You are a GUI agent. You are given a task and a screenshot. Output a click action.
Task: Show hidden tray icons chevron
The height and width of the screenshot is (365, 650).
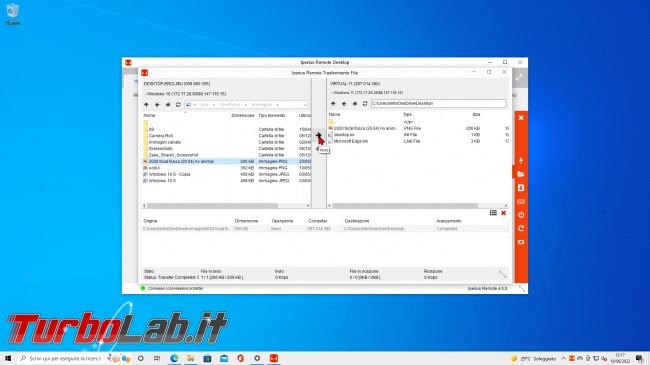point(563,358)
